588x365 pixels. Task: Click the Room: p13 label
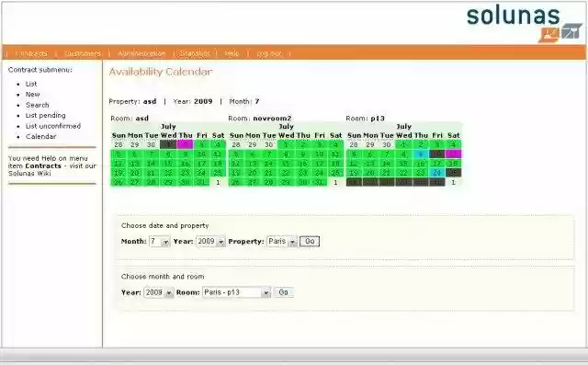(x=366, y=119)
